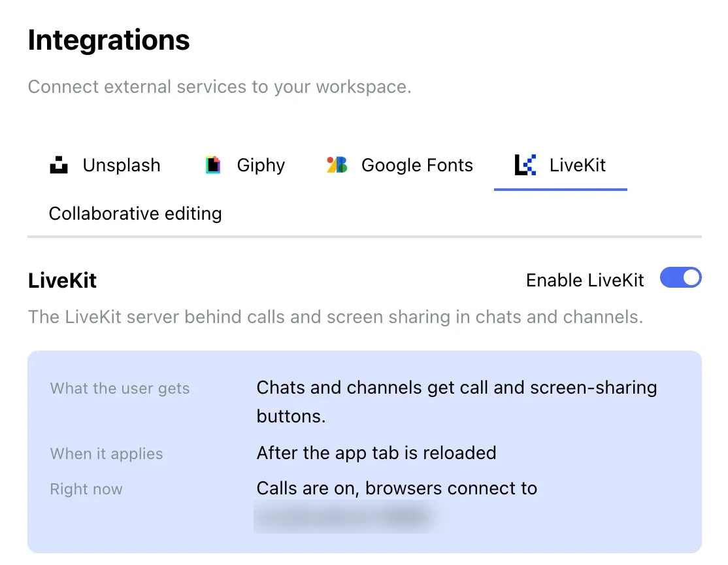The image size is (728, 565).
Task: Select the Google Fonts tab
Action: tap(400, 165)
